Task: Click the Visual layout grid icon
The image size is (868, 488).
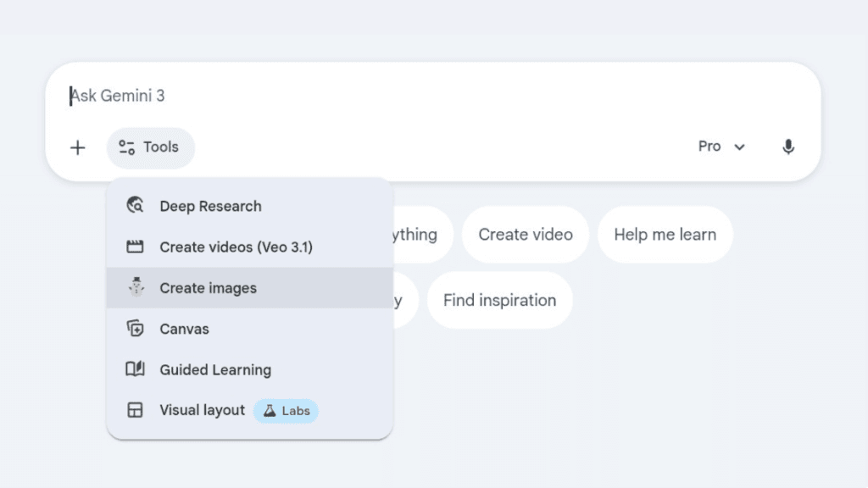Action: (135, 411)
